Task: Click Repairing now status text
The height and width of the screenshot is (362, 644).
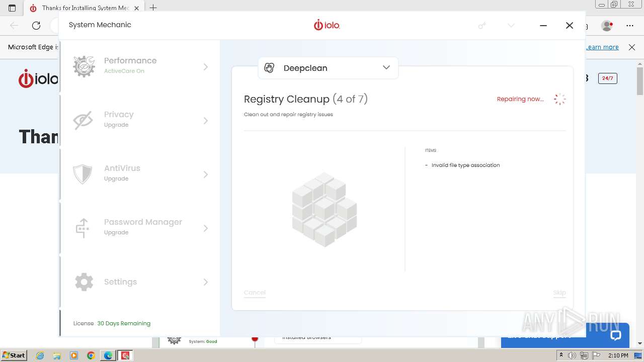Action: pyautogui.click(x=520, y=99)
